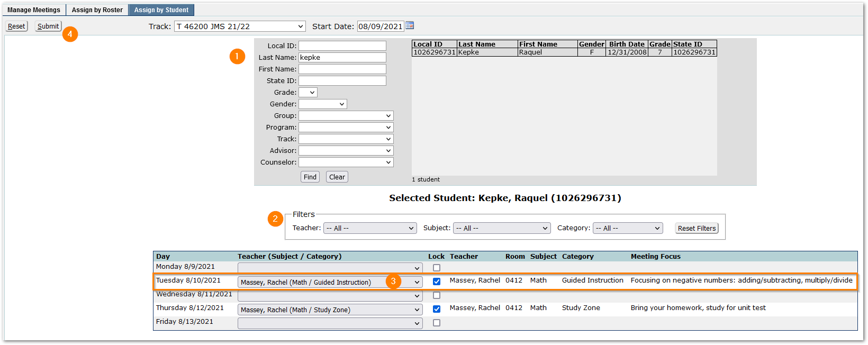Check the Lock box for Monday 8/9/2021
Viewport: 868px width, 345px height.
tap(437, 268)
